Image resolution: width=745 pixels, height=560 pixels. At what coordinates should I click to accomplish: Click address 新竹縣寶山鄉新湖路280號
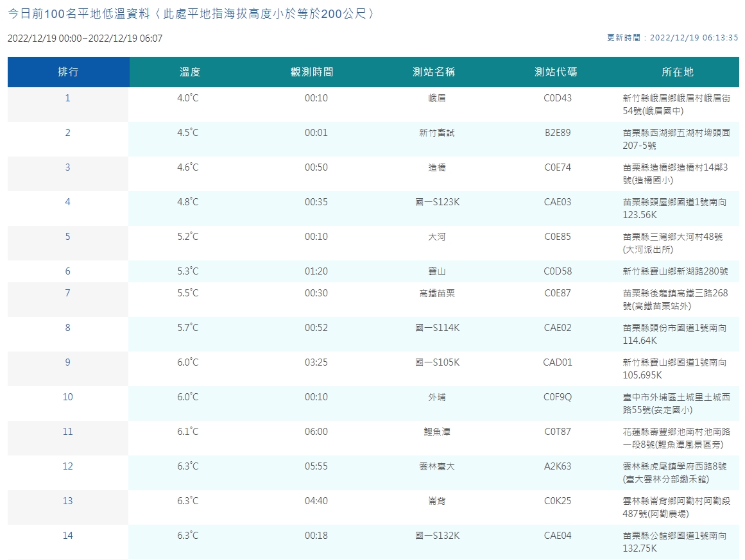675,272
